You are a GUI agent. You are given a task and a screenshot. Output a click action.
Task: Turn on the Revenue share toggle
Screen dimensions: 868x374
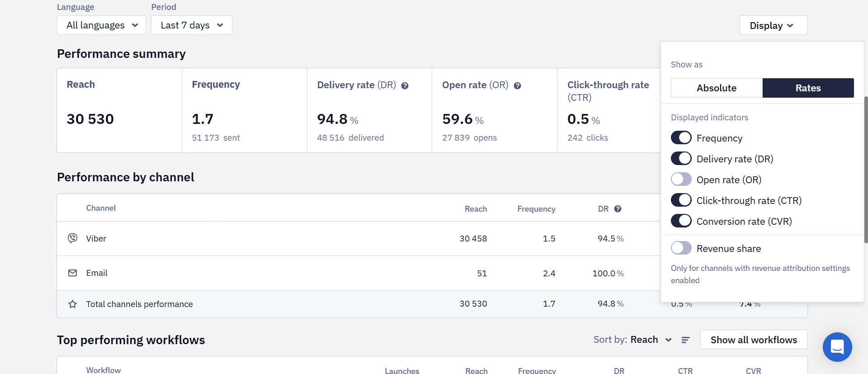[x=681, y=248]
